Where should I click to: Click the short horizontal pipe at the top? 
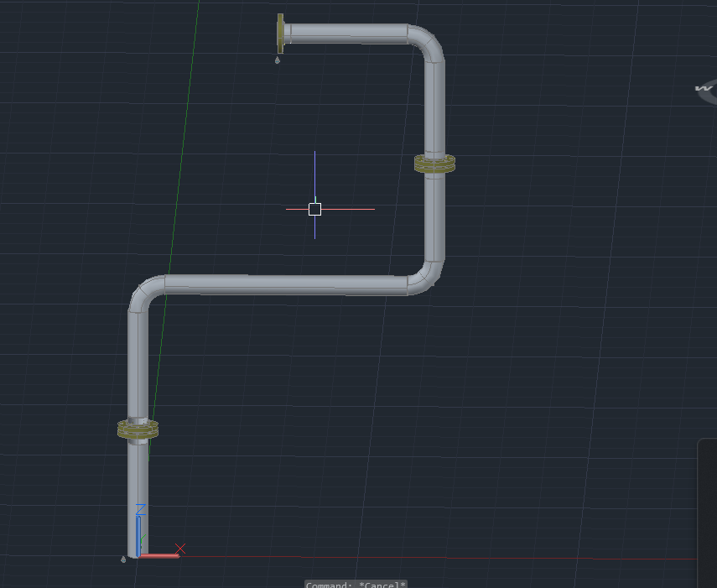point(352,35)
